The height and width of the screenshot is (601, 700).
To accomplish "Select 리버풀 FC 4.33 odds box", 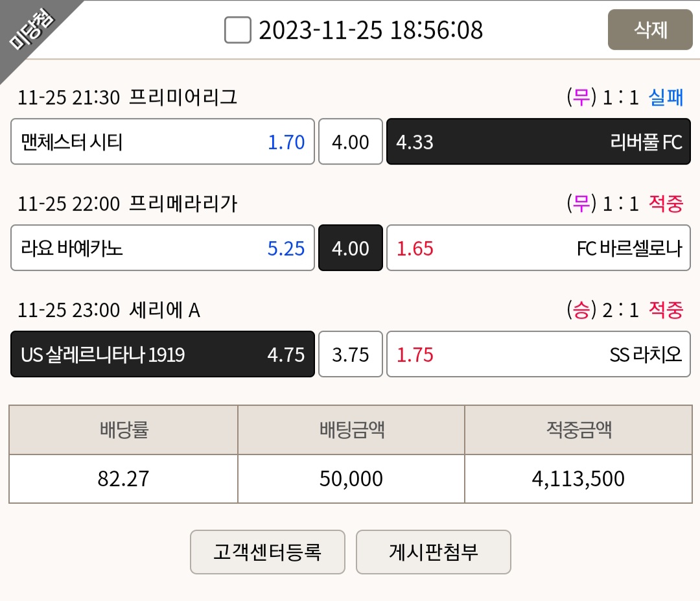I will [539, 141].
